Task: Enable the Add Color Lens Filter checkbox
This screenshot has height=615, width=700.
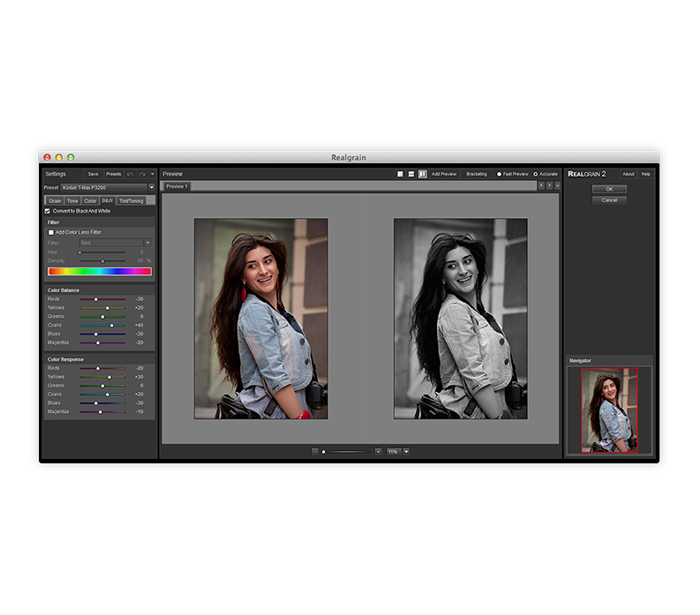Action: click(x=51, y=232)
